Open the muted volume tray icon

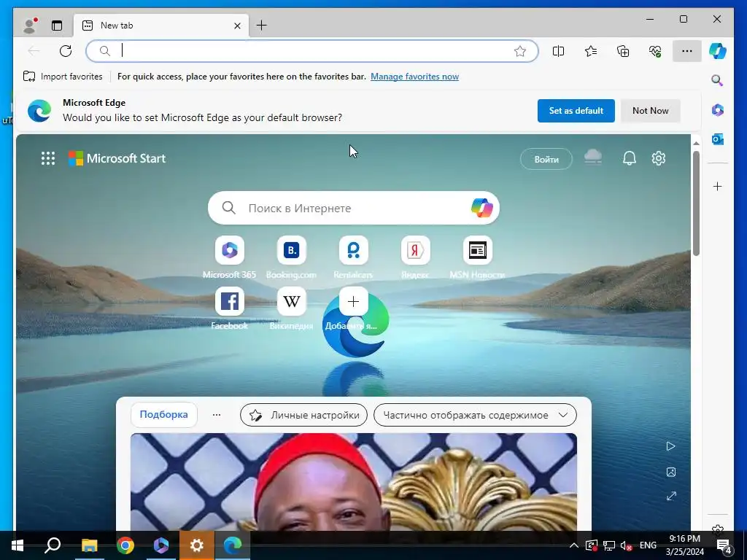[626, 545]
